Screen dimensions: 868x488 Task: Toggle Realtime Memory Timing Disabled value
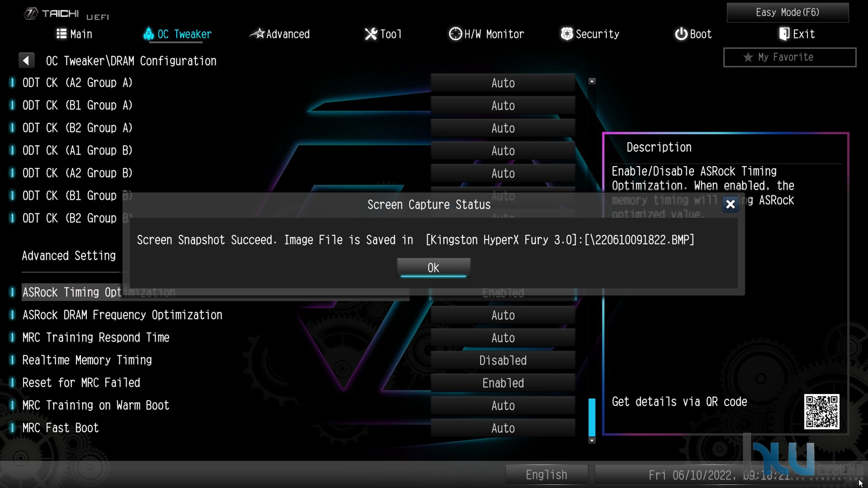tap(503, 361)
